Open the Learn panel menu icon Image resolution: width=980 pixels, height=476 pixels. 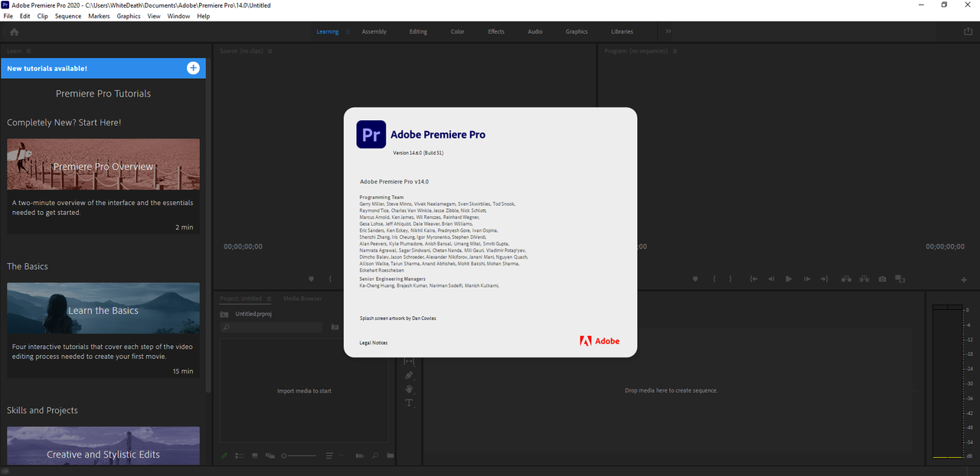[x=28, y=51]
